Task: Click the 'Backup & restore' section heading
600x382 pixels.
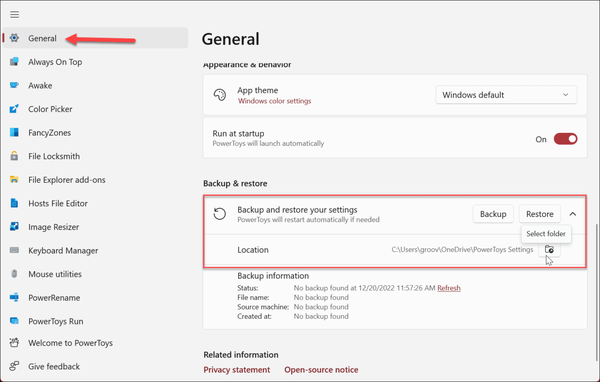Action: pyautogui.click(x=235, y=183)
